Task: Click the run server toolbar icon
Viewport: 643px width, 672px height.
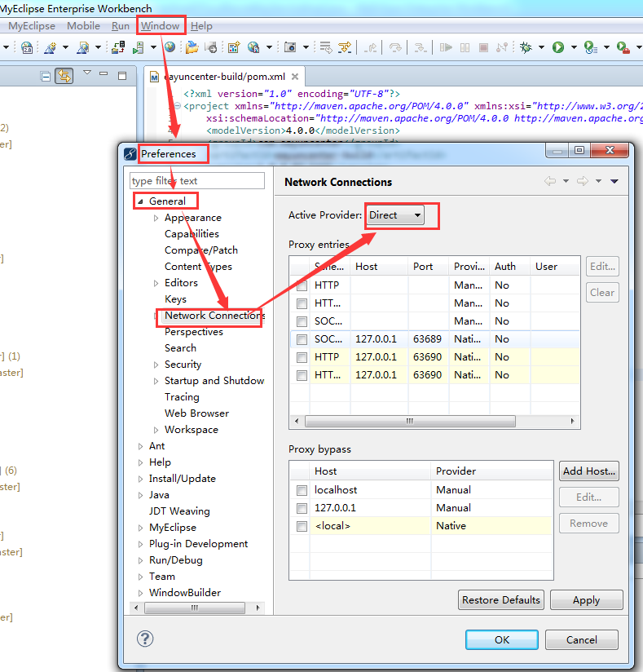Action: pyautogui.click(x=138, y=47)
